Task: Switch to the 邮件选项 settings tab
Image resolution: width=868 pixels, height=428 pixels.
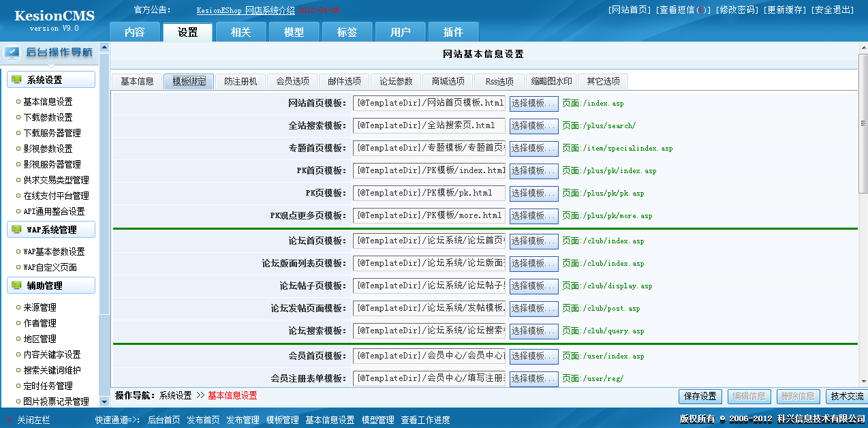Action: pyautogui.click(x=344, y=82)
